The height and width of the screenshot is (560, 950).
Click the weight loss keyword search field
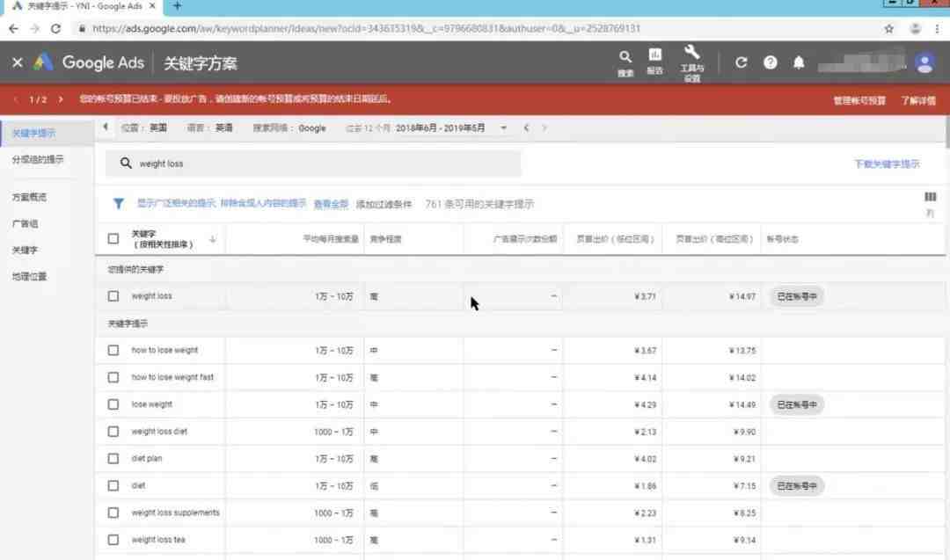[313, 164]
